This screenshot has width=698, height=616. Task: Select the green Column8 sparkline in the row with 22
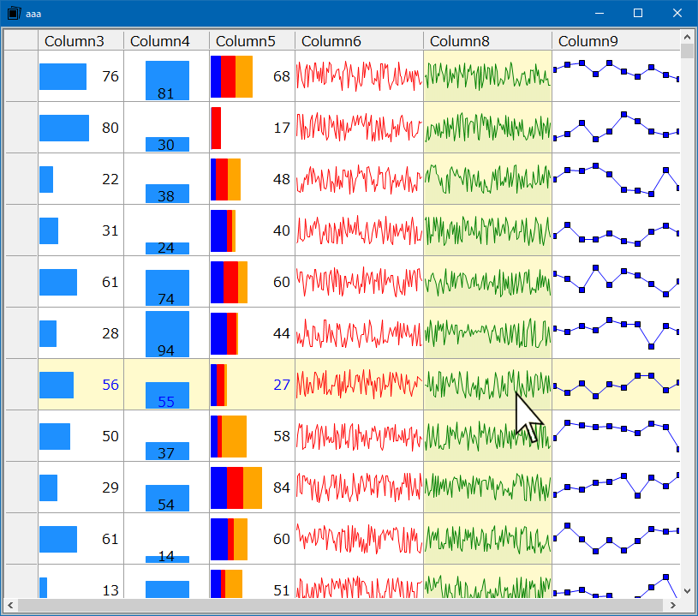pyautogui.click(x=487, y=179)
